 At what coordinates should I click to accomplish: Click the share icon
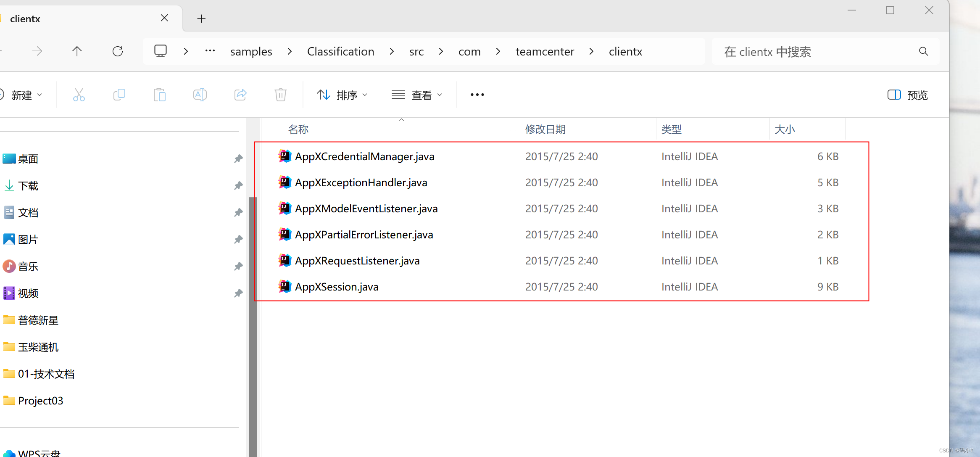240,95
